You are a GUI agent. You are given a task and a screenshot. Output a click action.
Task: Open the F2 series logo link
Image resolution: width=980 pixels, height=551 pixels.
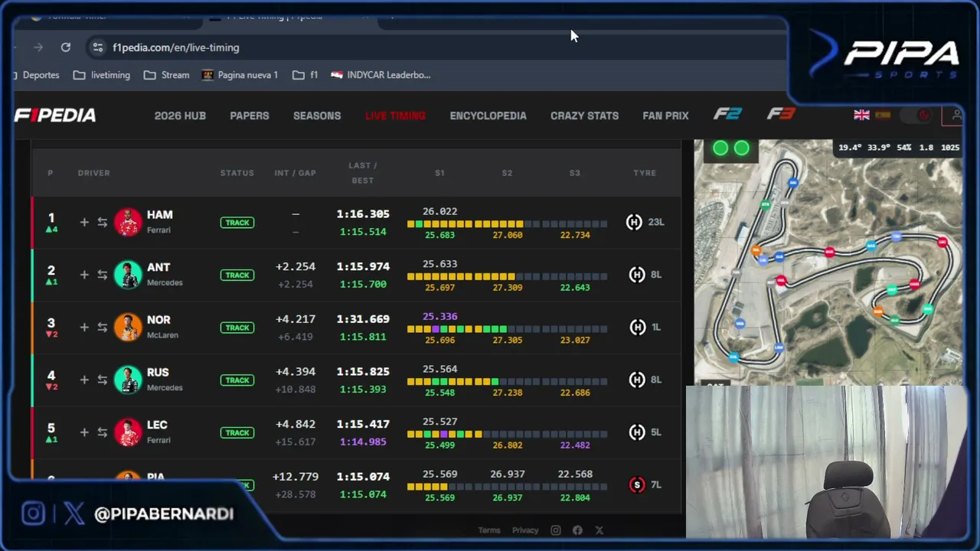(x=727, y=114)
